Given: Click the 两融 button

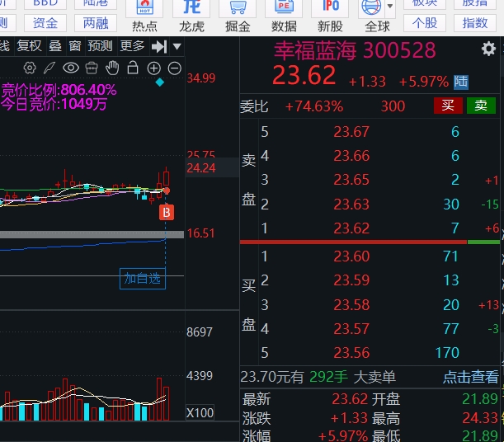Looking at the screenshot, I should pos(96,23).
